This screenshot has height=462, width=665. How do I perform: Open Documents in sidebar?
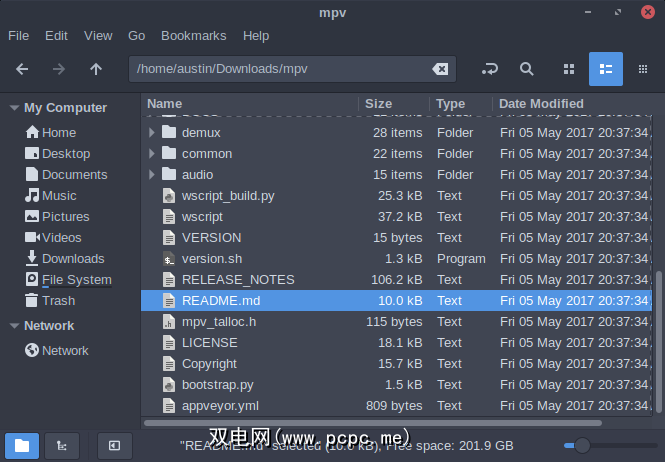(x=66, y=174)
